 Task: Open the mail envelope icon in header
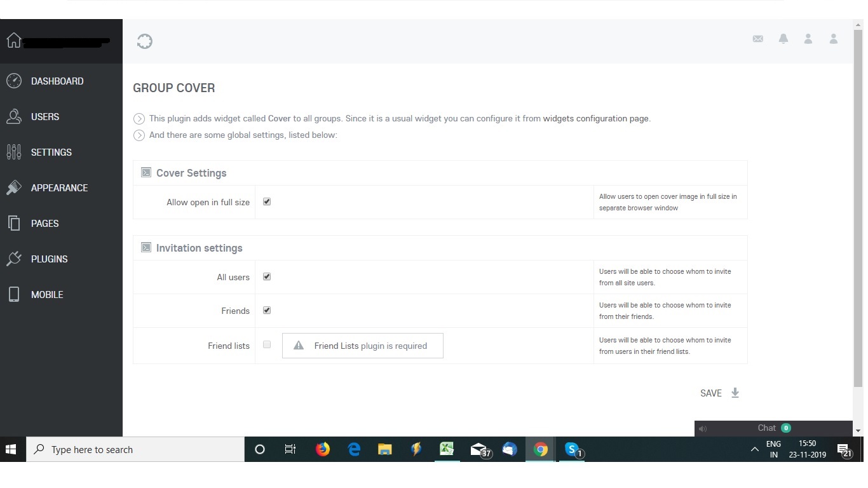(757, 39)
